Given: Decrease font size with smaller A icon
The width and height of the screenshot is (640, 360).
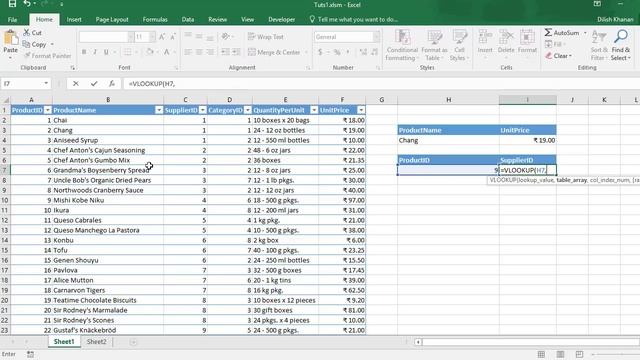Looking at the screenshot, I should point(173,37).
